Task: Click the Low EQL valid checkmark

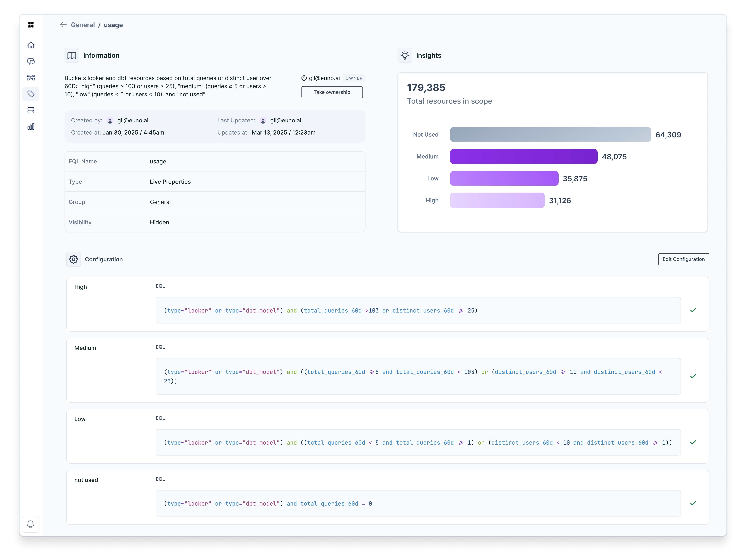Action: [x=693, y=442]
